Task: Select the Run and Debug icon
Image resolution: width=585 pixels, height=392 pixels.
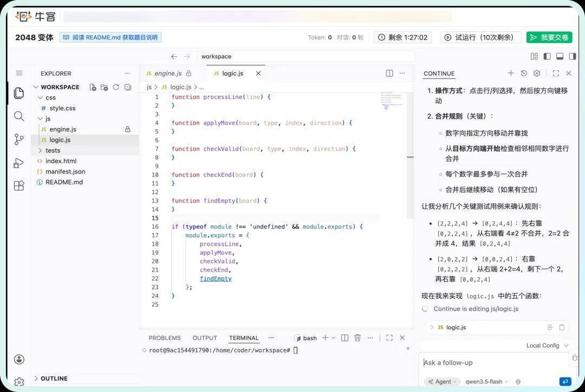Action: pos(19,162)
